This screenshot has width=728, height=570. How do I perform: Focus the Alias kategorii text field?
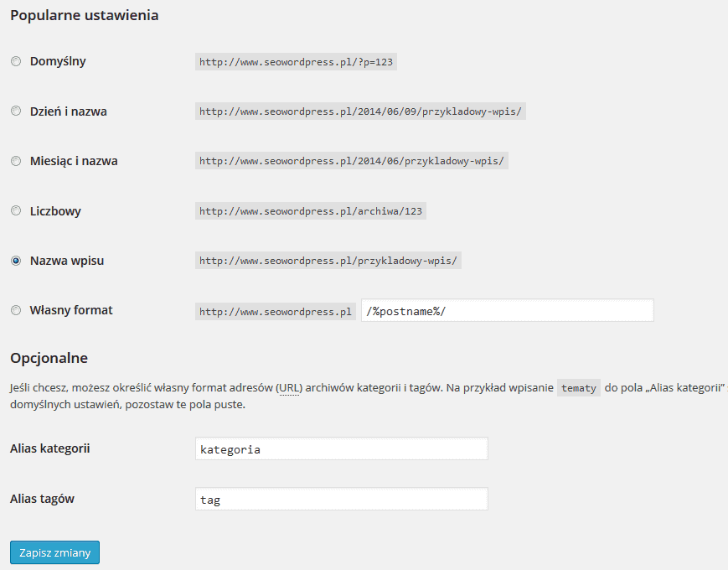(x=342, y=448)
